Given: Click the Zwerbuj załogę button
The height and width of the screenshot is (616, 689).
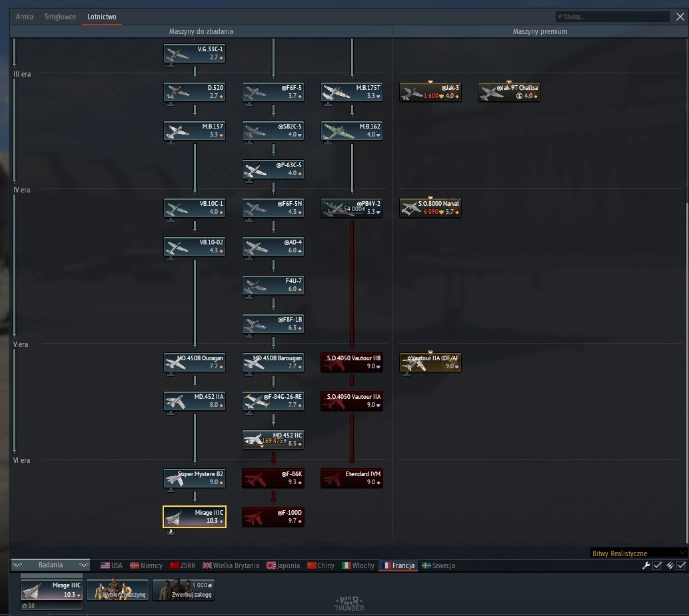Looking at the screenshot, I should click(184, 589).
